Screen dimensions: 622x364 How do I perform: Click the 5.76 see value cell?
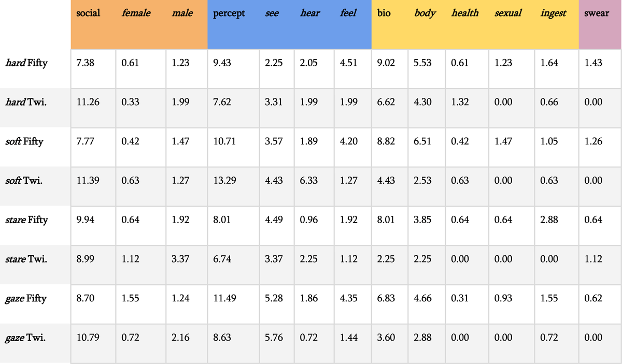click(274, 338)
